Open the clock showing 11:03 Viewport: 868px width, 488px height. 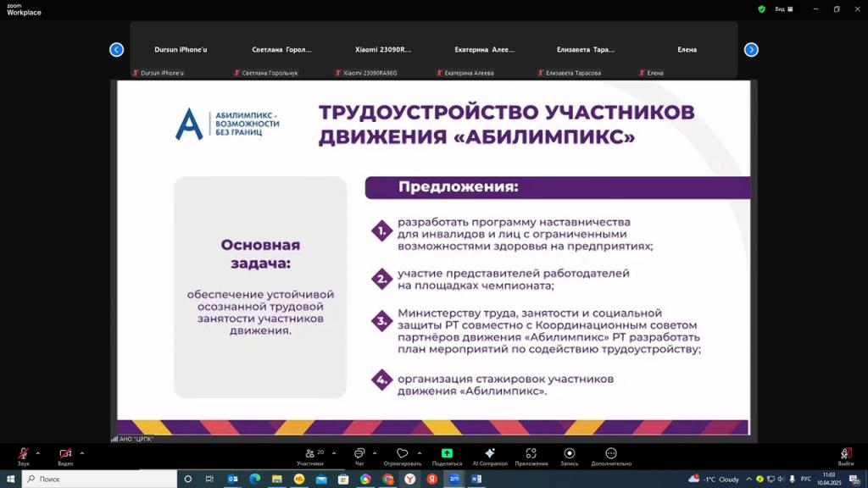[829, 480]
